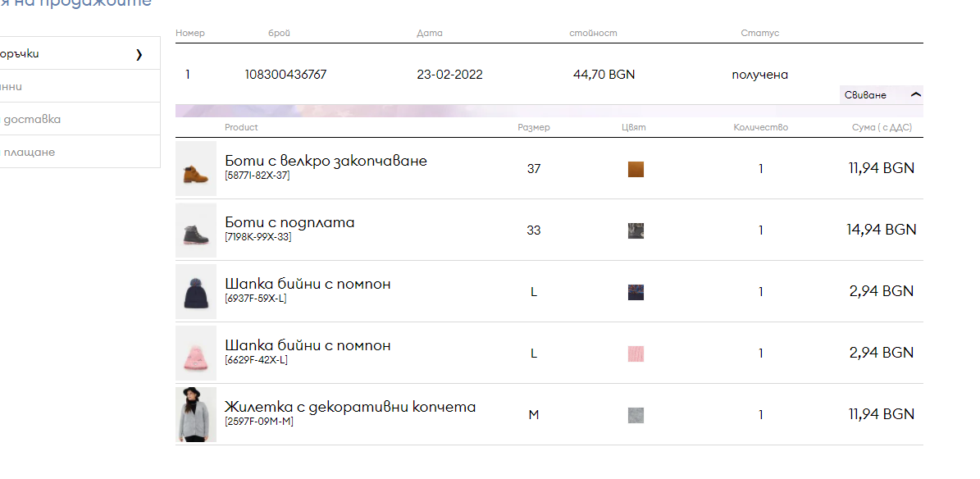Click the brown color swatch for size 37 boots
980x479 pixels.
(636, 169)
